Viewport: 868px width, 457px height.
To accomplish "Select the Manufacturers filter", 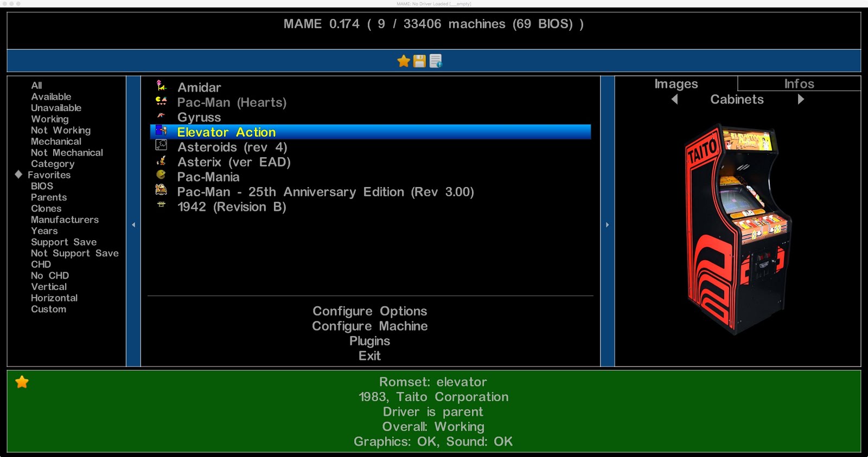I will pyautogui.click(x=65, y=220).
